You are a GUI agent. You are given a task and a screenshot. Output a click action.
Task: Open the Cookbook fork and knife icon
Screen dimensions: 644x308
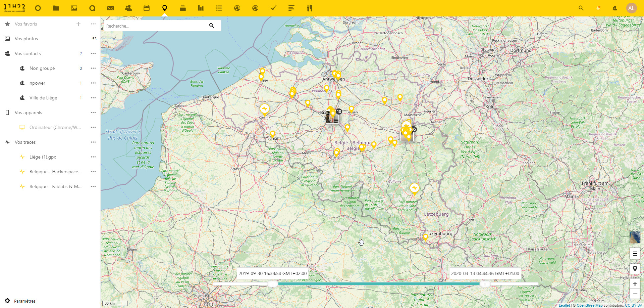pos(310,8)
